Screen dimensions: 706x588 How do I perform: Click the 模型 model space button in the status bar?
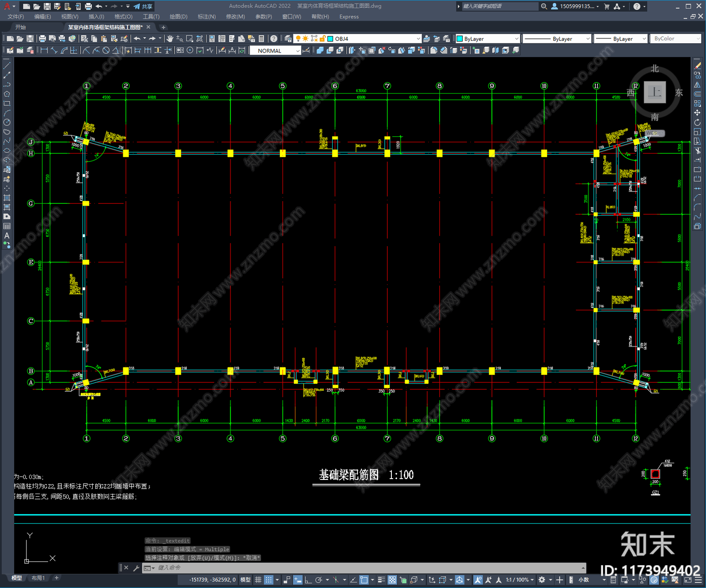tap(245, 580)
